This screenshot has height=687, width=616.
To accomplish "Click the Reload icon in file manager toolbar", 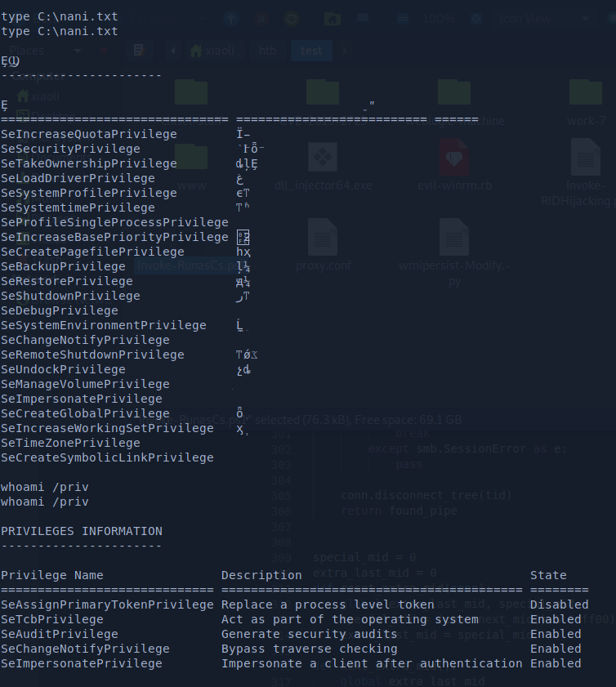I will pos(292,19).
